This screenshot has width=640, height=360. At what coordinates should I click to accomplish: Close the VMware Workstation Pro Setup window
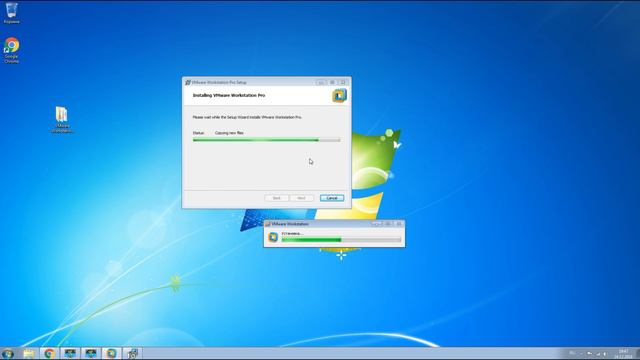[343, 82]
